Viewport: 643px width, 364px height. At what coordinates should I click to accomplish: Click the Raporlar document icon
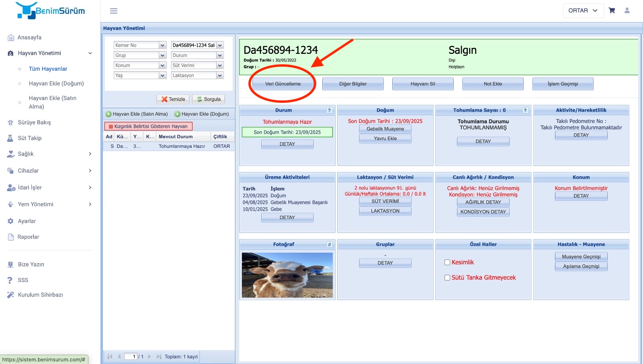click(x=11, y=237)
